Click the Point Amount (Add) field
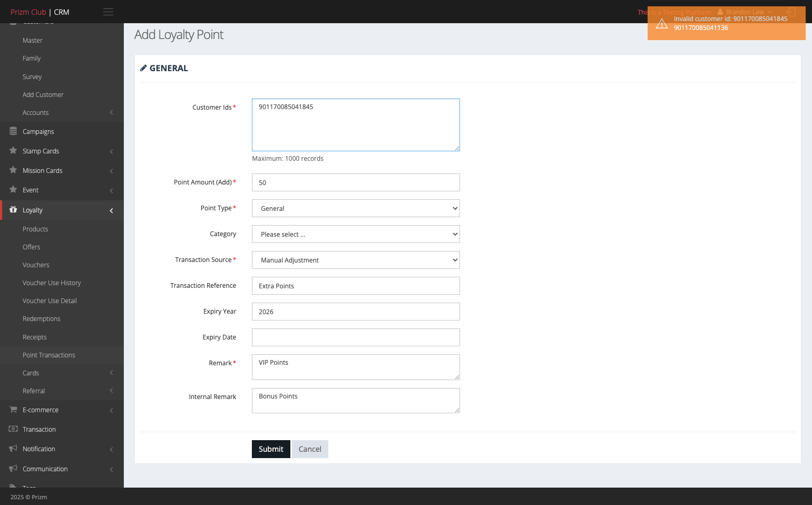The height and width of the screenshot is (505, 812). (356, 182)
